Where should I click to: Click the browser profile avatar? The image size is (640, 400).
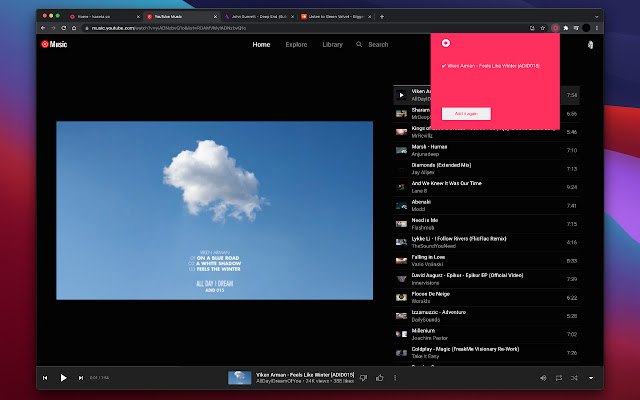[x=586, y=28]
